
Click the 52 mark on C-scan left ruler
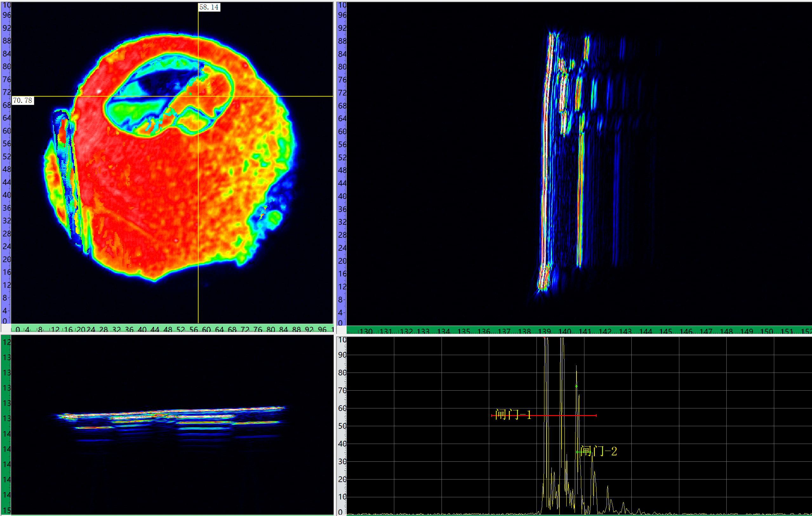pyautogui.click(x=6, y=156)
